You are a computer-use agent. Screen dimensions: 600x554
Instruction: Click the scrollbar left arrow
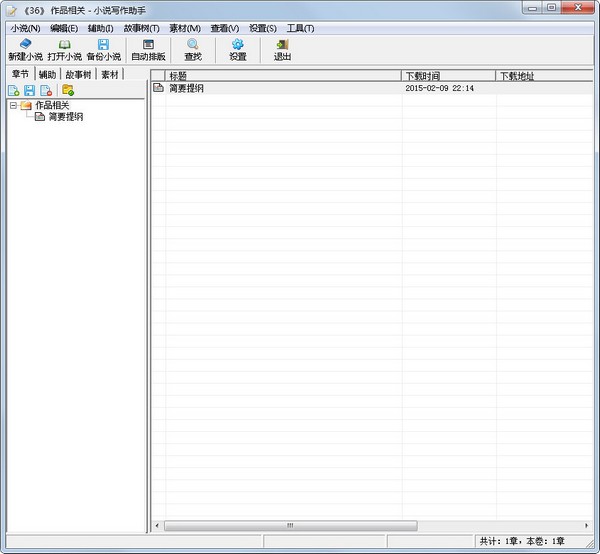pos(157,526)
